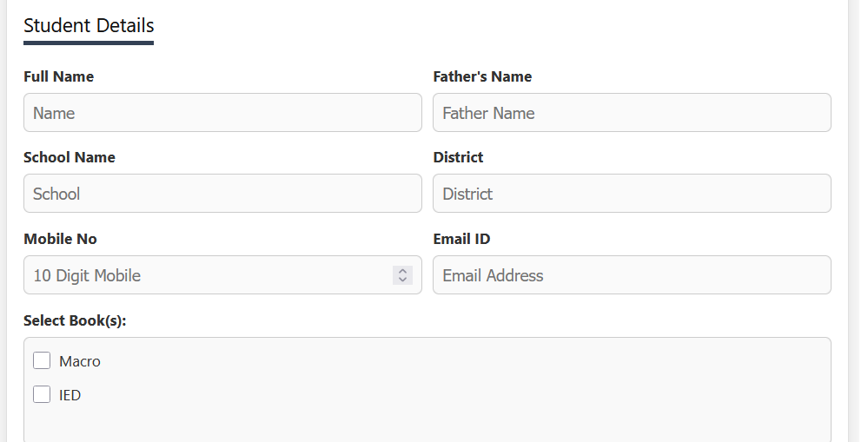Click into the District text field

(x=632, y=194)
